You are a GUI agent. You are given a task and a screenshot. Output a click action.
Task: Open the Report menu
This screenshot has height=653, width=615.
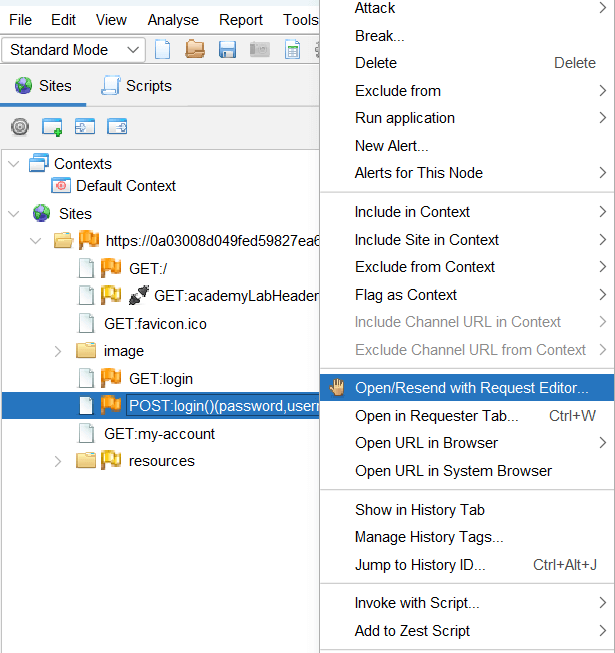click(x=241, y=20)
